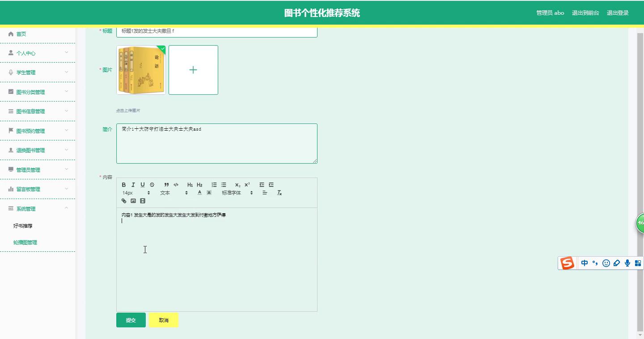Toggle italic formatting in the editor
Image resolution: width=644 pixels, height=339 pixels.
(x=133, y=185)
